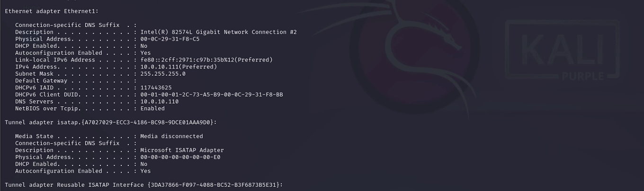Click the Media disconnected state text
Screen dimensions: 644x191
click(171, 136)
